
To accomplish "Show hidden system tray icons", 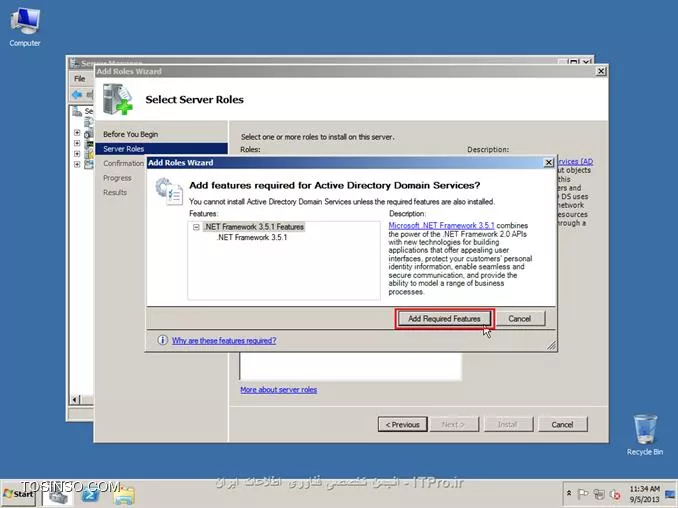I will click(x=569, y=493).
